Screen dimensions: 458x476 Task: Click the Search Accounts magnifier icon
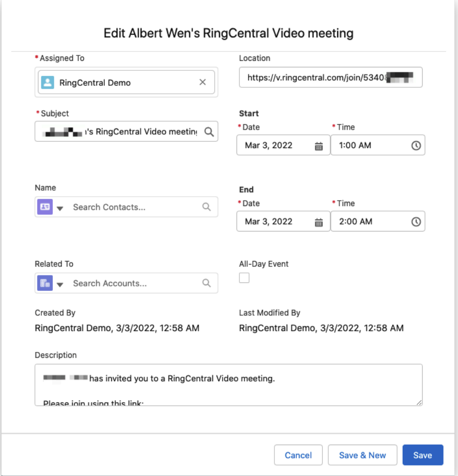click(207, 283)
